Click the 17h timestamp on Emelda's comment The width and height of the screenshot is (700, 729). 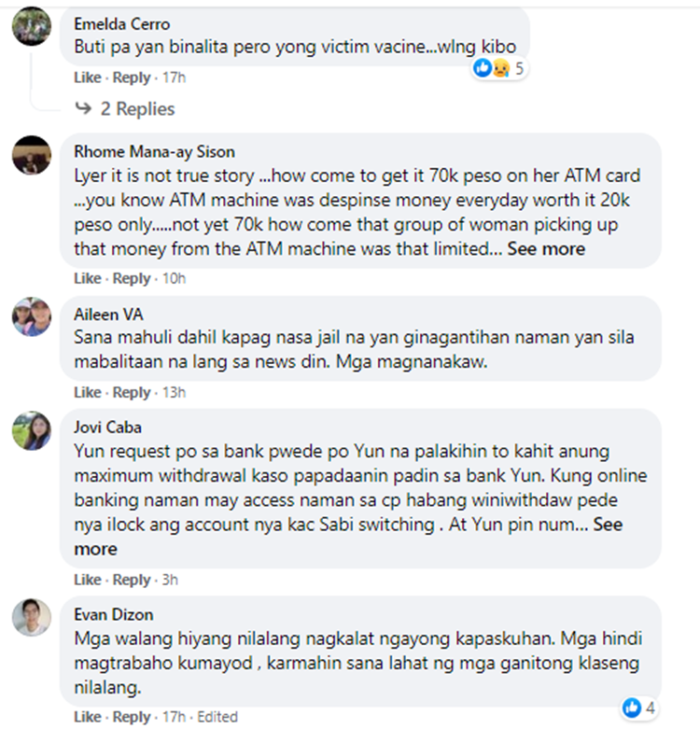[174, 77]
